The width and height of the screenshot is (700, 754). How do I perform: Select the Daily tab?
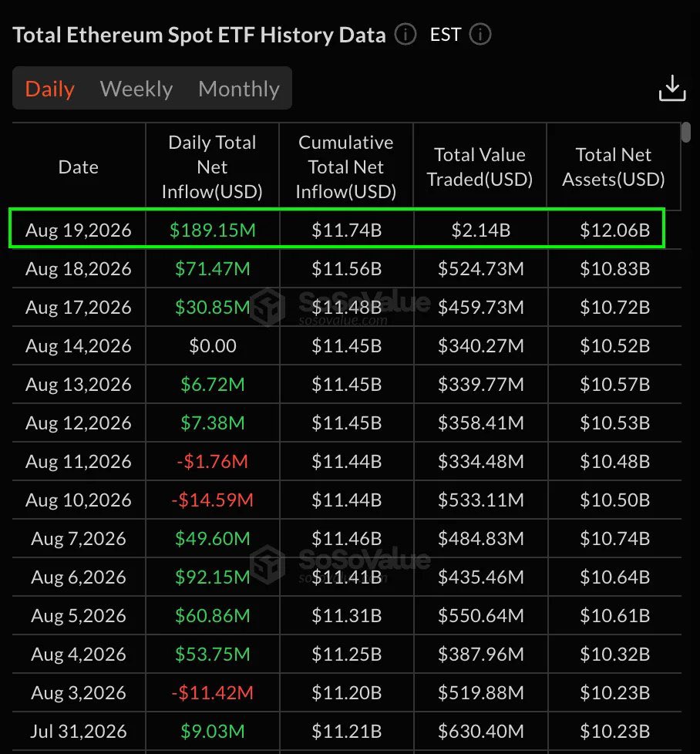49,89
